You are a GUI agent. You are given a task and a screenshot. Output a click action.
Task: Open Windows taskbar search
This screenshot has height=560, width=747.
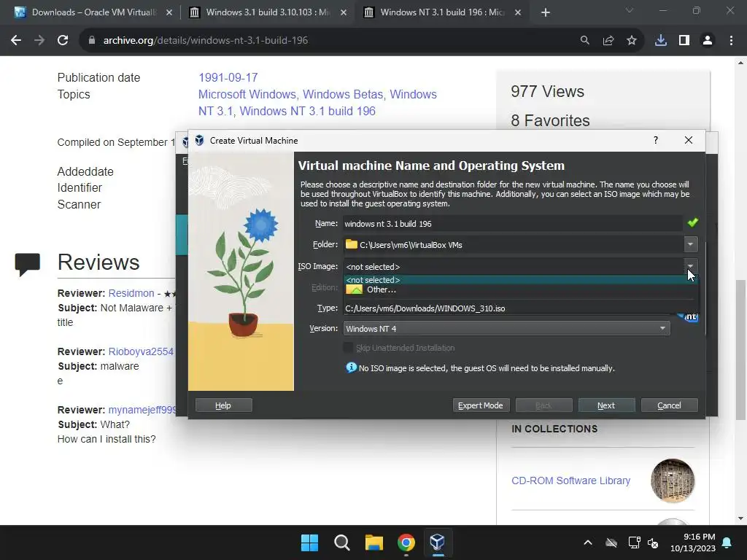341,542
